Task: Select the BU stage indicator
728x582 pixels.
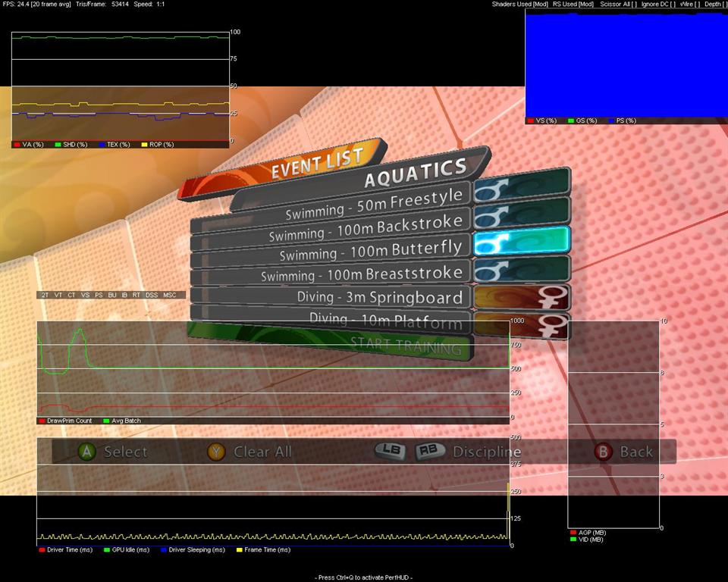Action: (112, 295)
